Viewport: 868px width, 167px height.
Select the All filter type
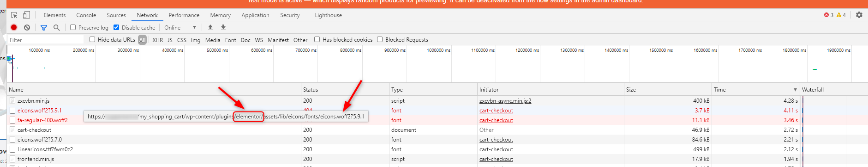143,40
